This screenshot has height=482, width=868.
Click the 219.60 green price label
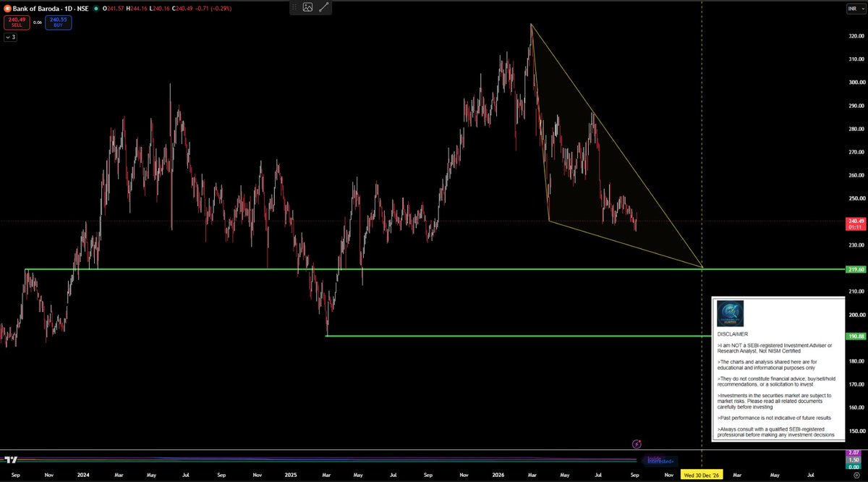[x=856, y=269]
